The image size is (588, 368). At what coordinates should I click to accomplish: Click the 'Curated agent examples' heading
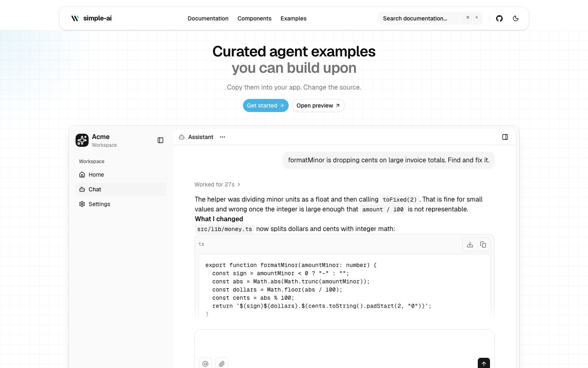pyautogui.click(x=294, y=52)
